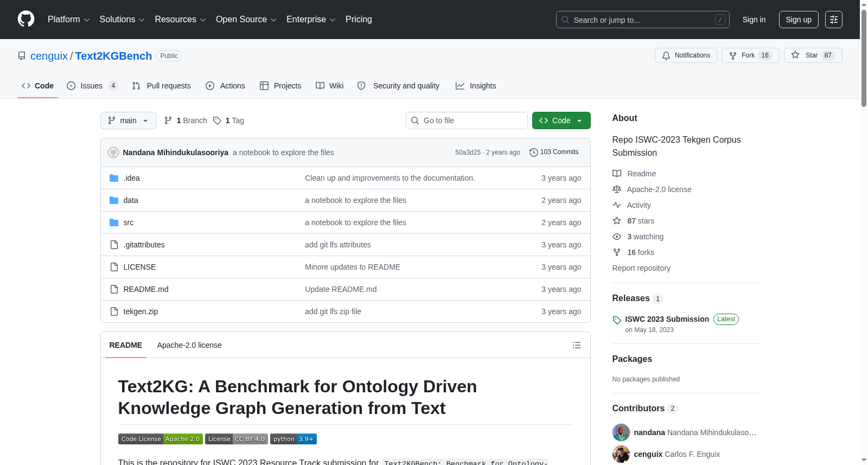
Task: Click the data folder icon
Action: point(114,200)
